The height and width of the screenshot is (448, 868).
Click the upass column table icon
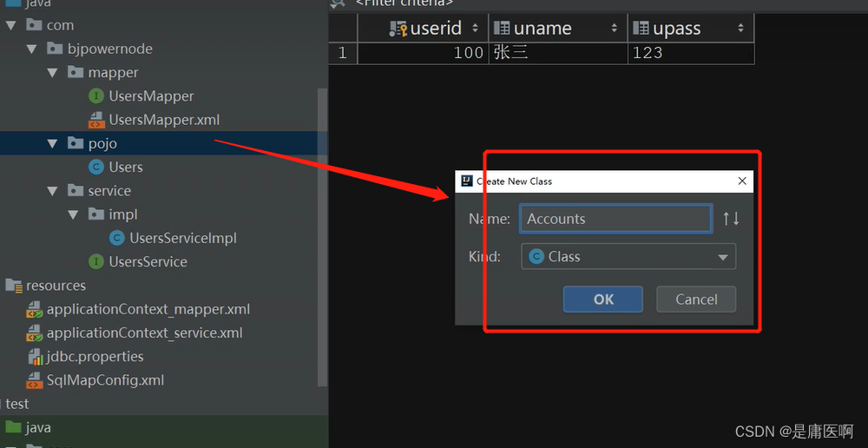point(641,29)
